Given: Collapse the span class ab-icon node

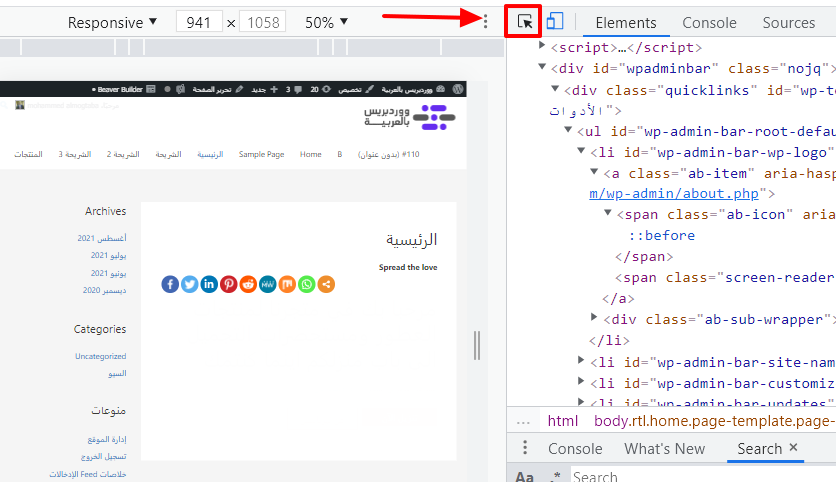Looking at the screenshot, I should pos(607,213).
